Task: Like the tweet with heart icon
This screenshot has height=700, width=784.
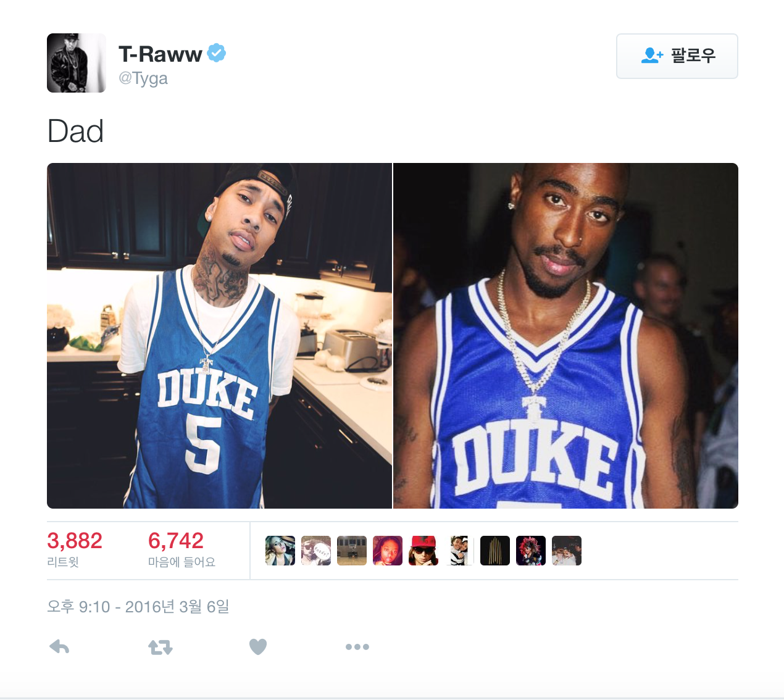Action: pos(258,647)
